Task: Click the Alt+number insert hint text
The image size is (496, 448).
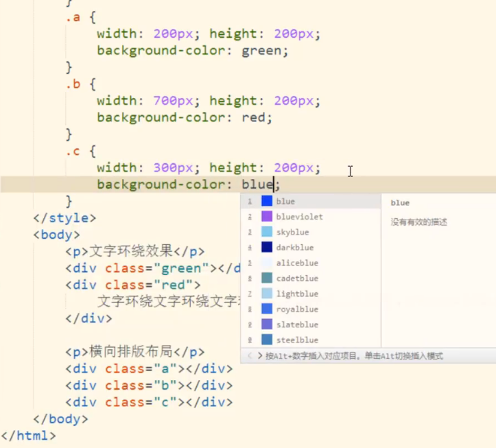Action: [354, 356]
